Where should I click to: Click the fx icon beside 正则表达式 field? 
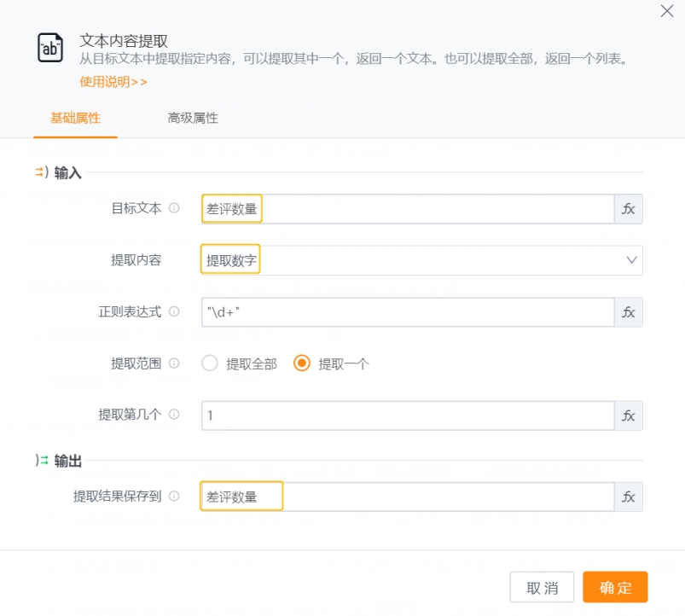629,312
